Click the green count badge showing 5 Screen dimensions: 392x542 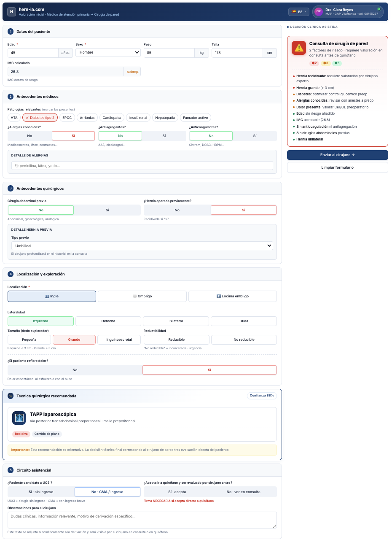337,63
